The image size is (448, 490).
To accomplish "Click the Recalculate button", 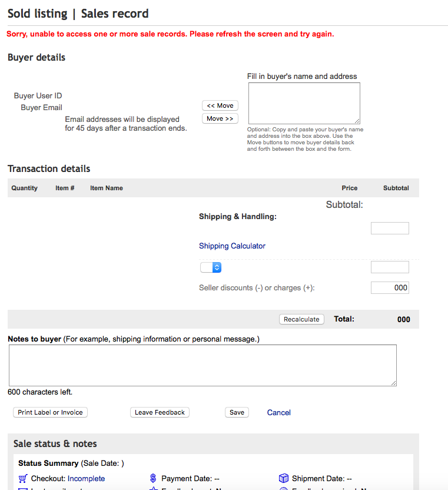I will (301, 319).
